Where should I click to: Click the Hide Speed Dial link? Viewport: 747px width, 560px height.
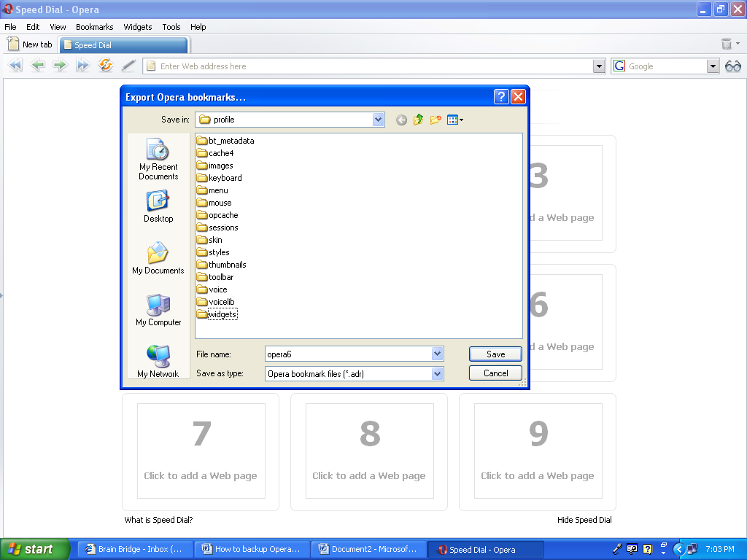[584, 519]
